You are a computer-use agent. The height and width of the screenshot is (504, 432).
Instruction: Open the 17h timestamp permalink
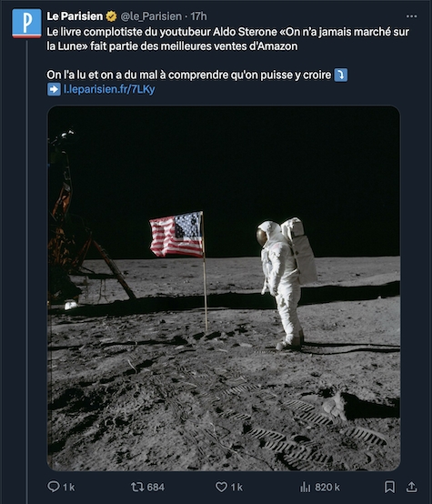tap(198, 16)
